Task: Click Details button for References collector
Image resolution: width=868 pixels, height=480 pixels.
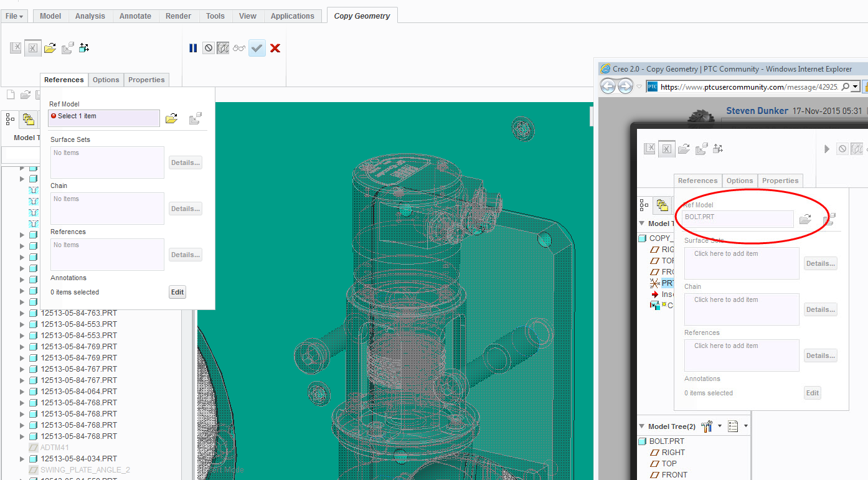Action: tap(186, 255)
